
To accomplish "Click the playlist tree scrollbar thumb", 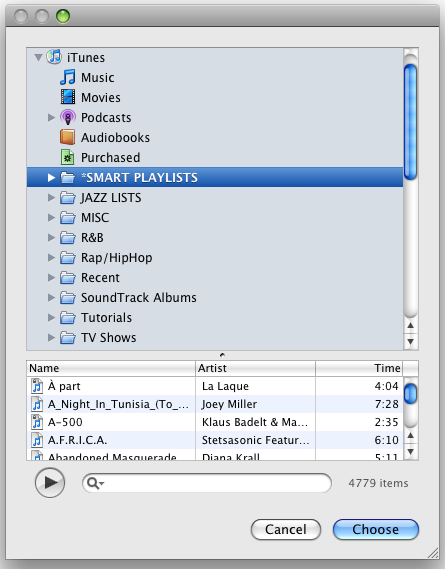I will tap(411, 122).
